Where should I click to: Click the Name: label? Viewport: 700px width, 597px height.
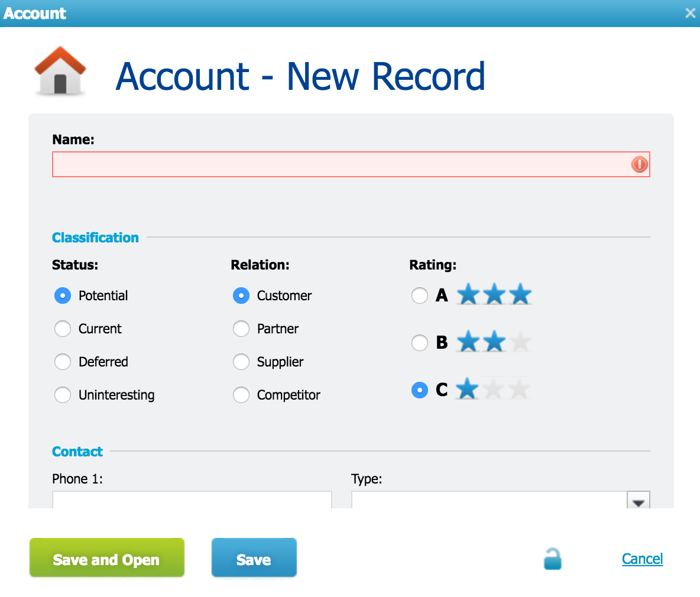73,139
